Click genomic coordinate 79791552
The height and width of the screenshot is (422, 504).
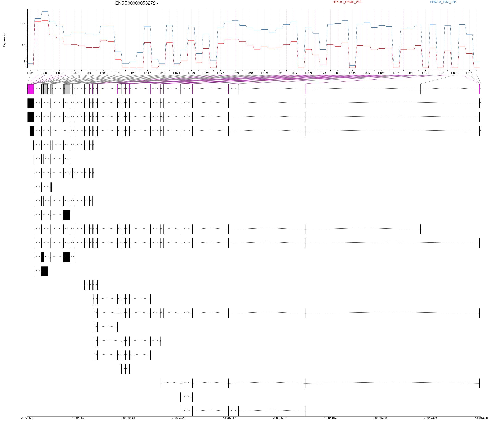tap(78, 418)
